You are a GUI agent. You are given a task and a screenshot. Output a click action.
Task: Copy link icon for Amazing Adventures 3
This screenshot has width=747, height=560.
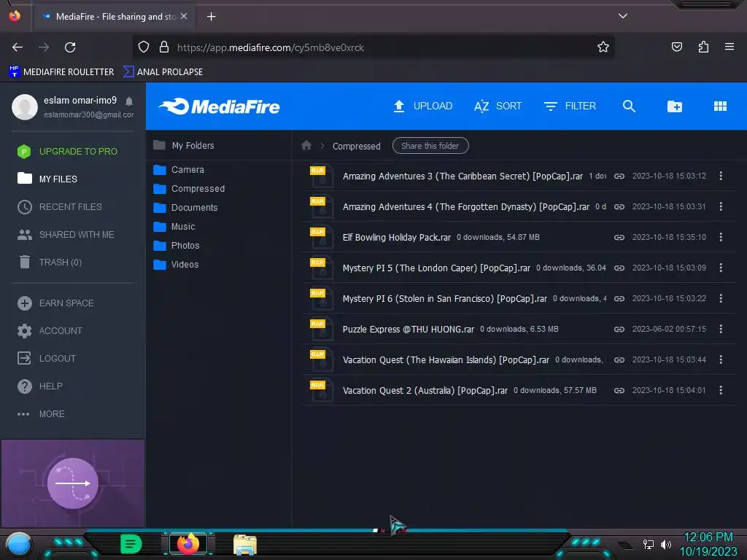[x=619, y=176]
